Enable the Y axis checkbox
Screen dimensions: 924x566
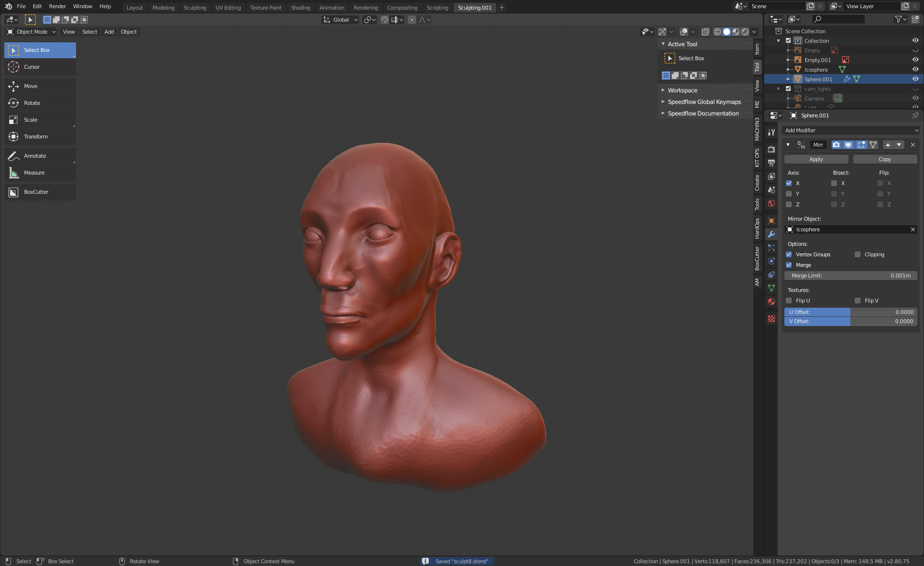pos(789,194)
